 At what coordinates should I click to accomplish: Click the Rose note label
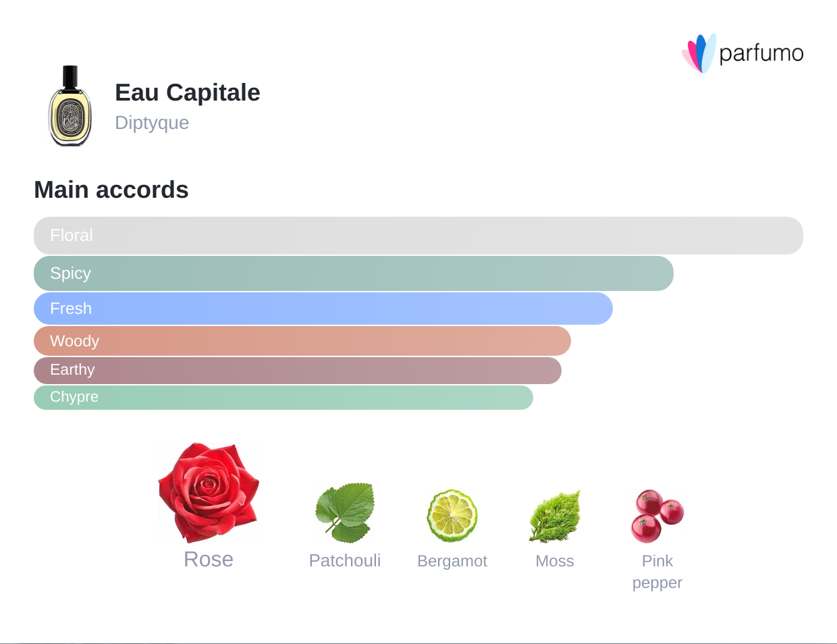209,559
